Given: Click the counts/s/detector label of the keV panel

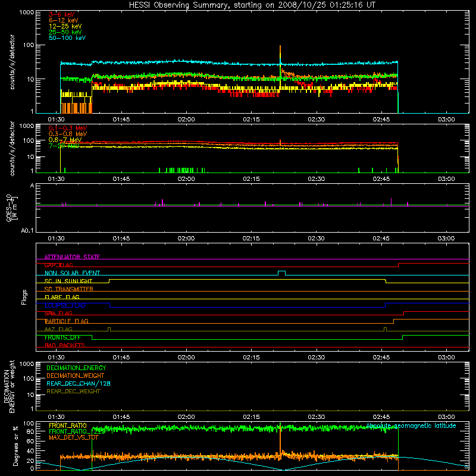Looking at the screenshot, I should coord(12,62).
